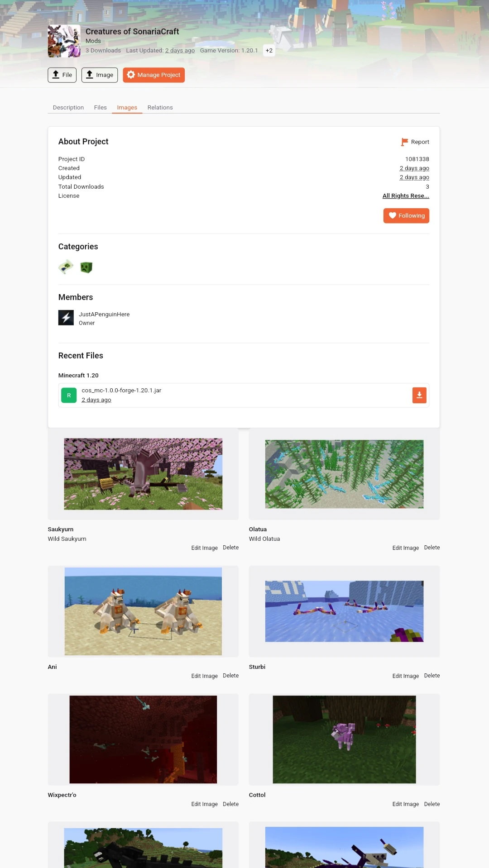Click the project logo avatar image
This screenshot has width=489, height=868.
tap(64, 41)
